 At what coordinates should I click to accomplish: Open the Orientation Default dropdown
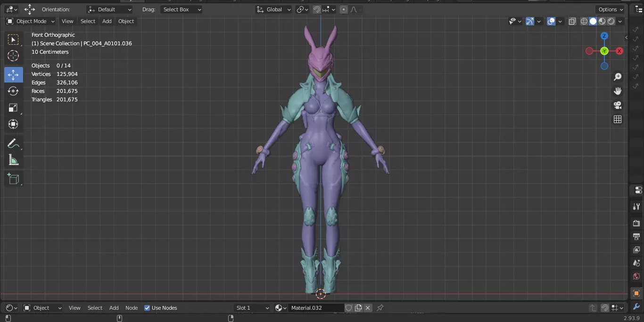(x=110, y=9)
